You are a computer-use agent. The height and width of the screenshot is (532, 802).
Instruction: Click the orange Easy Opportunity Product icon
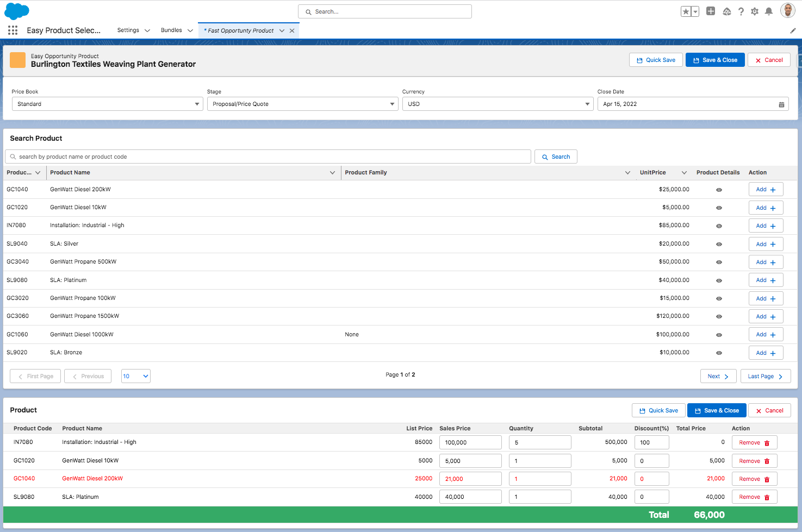[18, 60]
